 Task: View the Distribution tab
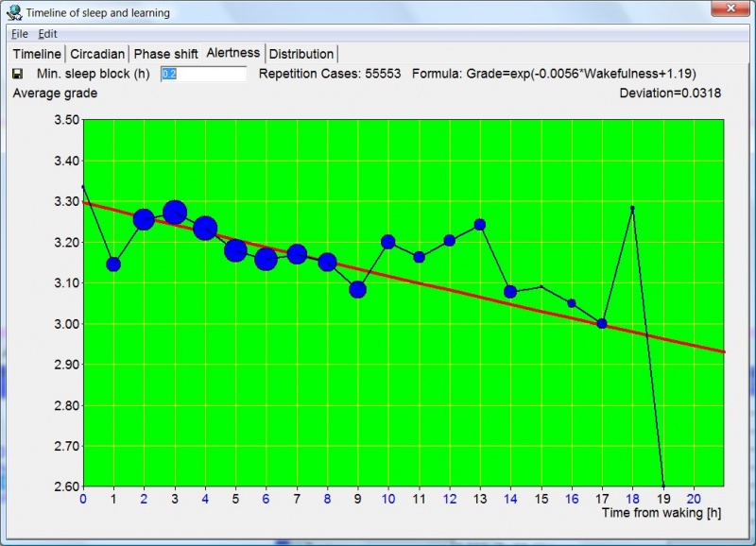pyautogui.click(x=301, y=54)
